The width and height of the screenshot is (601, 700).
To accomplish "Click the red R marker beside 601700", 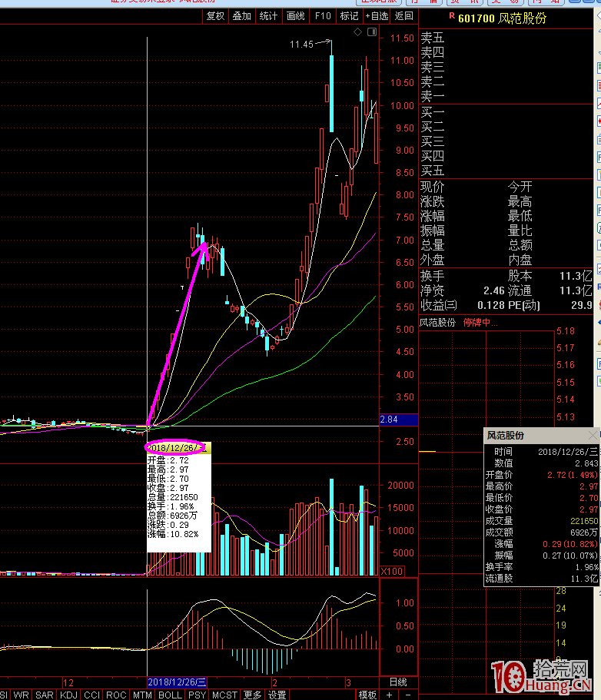I will click(451, 17).
